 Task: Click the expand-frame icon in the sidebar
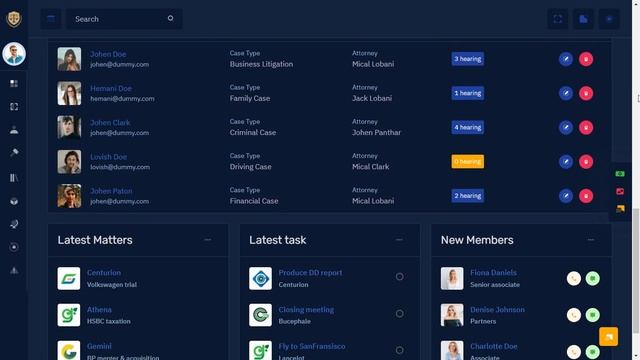[14, 107]
